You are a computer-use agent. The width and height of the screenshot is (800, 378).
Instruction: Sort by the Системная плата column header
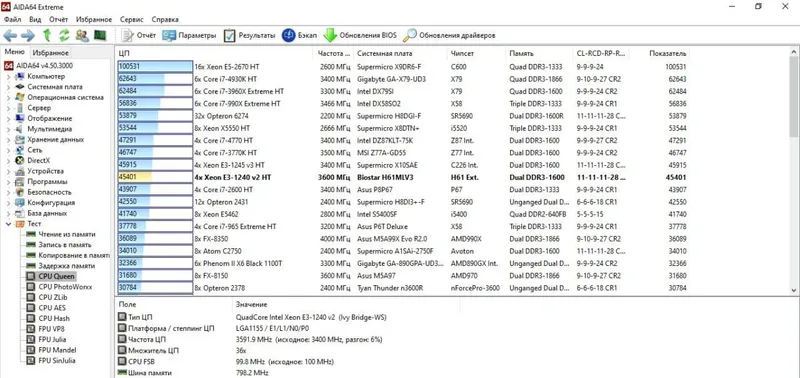(401, 54)
